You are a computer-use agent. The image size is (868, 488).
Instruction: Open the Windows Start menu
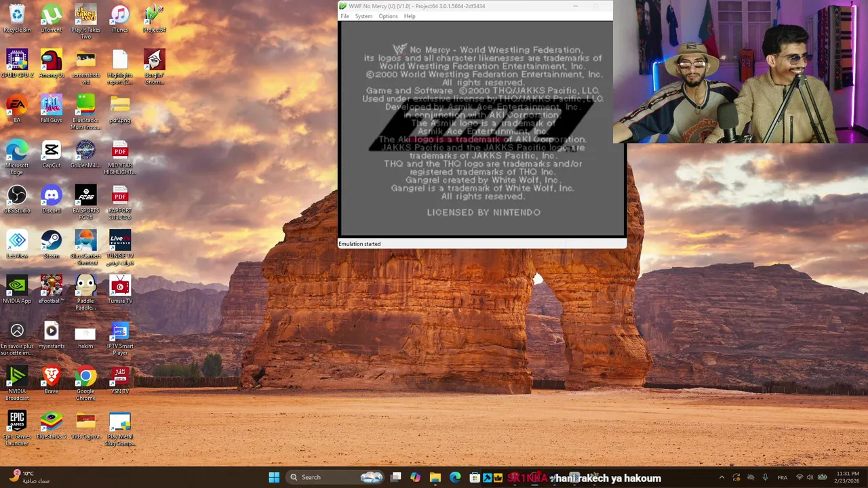click(x=274, y=477)
